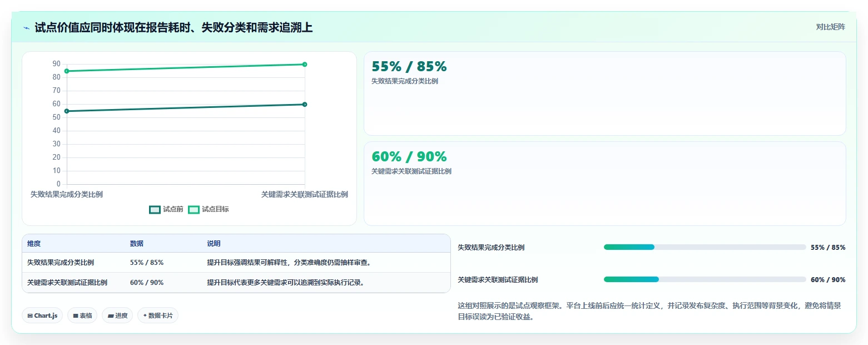Click table cell 55% / 85% in 数据 column

click(147, 263)
